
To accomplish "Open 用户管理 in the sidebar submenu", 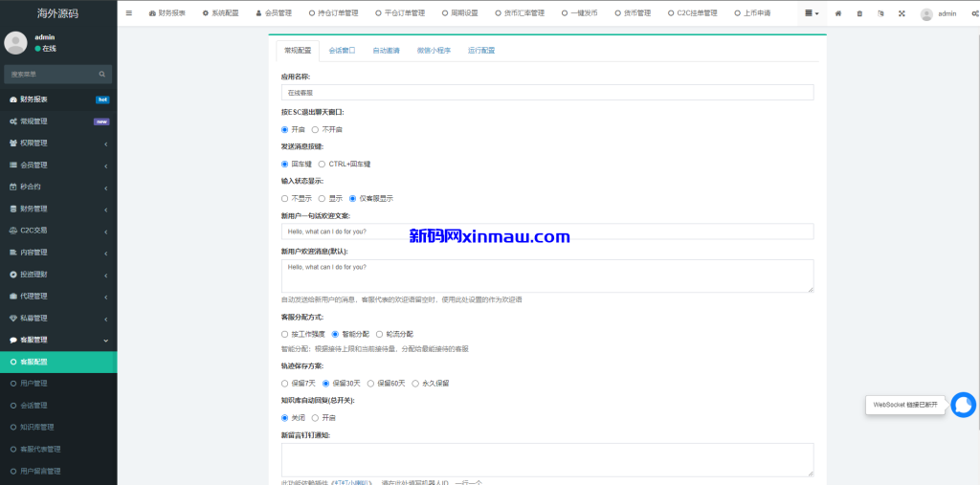I will click(58, 384).
